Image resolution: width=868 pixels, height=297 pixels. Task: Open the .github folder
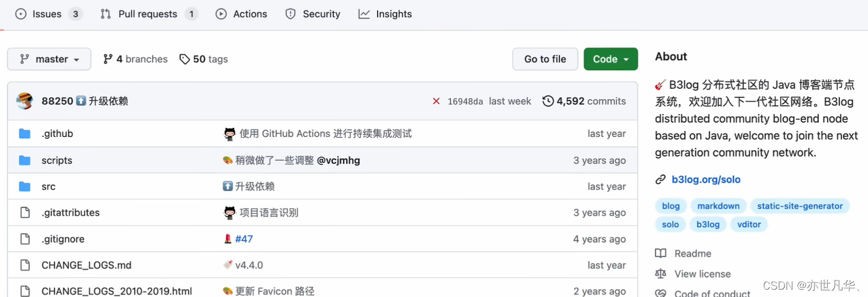pos(57,133)
